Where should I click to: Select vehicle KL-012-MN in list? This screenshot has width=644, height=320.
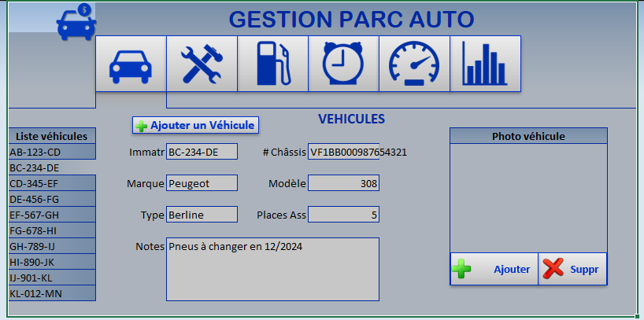tap(52, 293)
